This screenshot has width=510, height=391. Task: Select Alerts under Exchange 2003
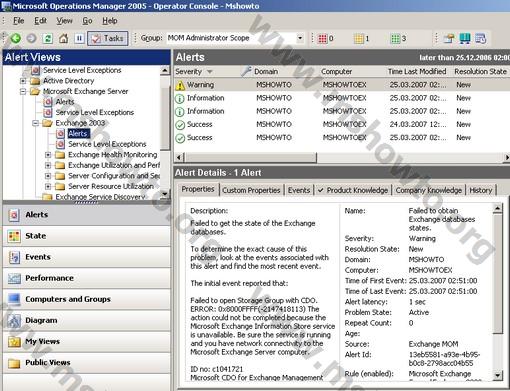[78, 134]
